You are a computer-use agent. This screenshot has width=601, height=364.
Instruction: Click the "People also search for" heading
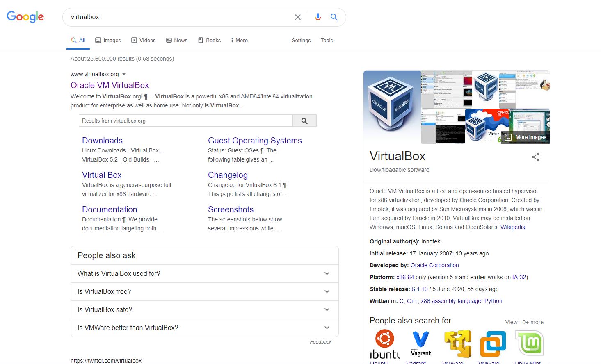(x=410, y=321)
